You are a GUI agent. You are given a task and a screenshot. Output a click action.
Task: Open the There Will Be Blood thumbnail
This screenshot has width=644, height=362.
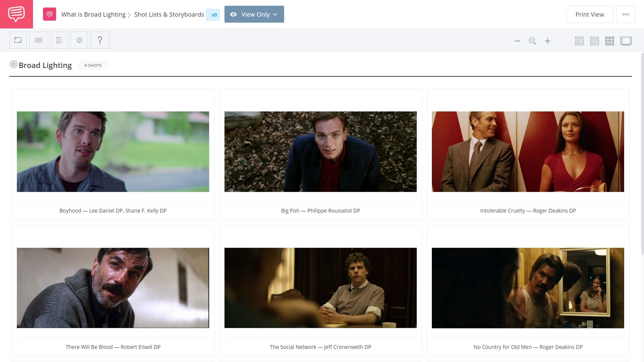tap(113, 288)
